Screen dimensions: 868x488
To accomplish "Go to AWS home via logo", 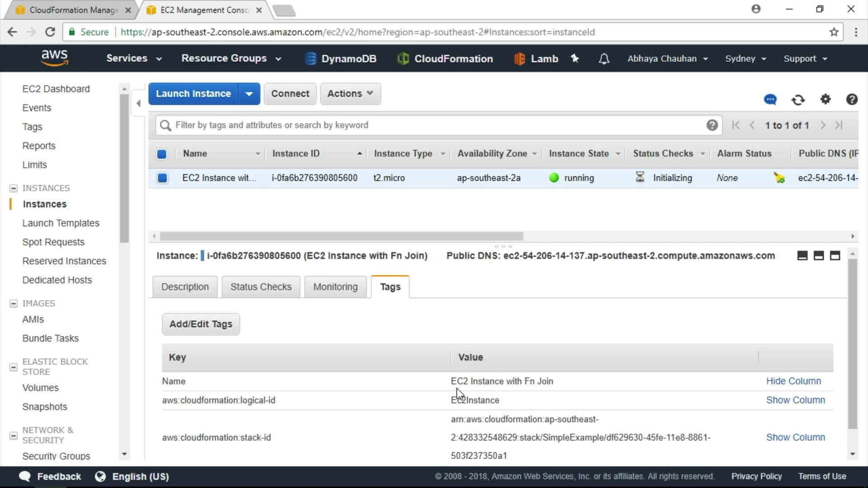I will (x=55, y=58).
